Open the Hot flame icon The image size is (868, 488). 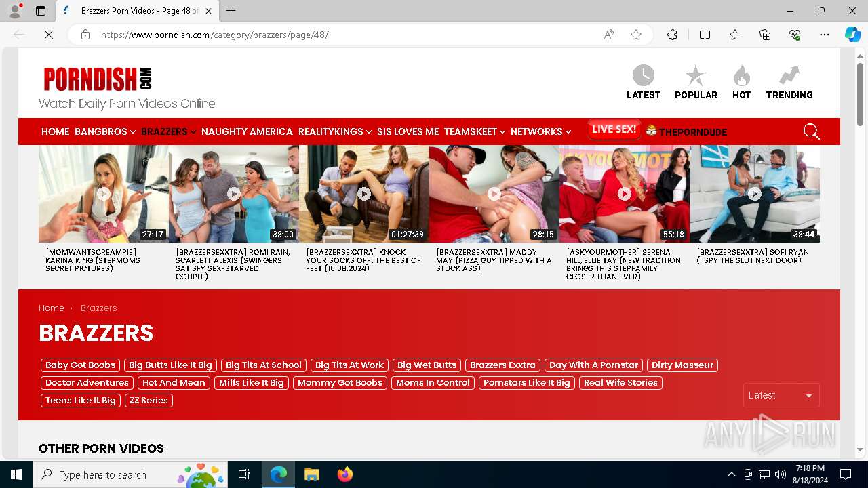tap(742, 75)
